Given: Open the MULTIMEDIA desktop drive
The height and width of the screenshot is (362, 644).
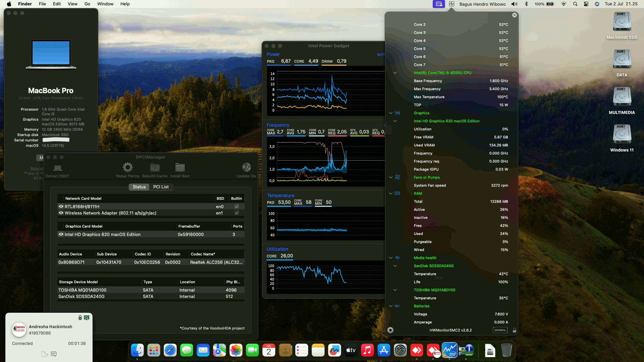Looking at the screenshot, I should (622, 101).
